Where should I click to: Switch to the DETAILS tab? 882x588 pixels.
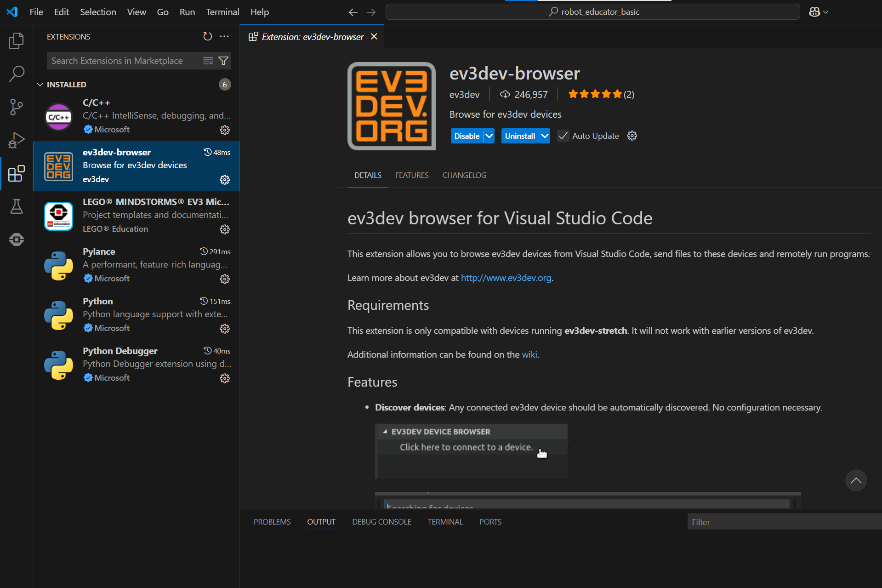click(368, 175)
